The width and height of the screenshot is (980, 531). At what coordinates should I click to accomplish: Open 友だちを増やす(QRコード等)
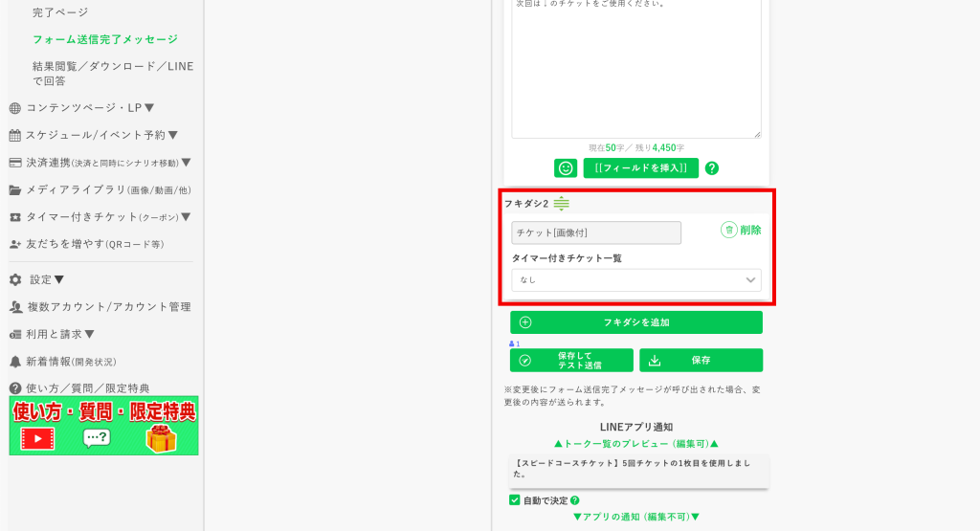point(95,244)
